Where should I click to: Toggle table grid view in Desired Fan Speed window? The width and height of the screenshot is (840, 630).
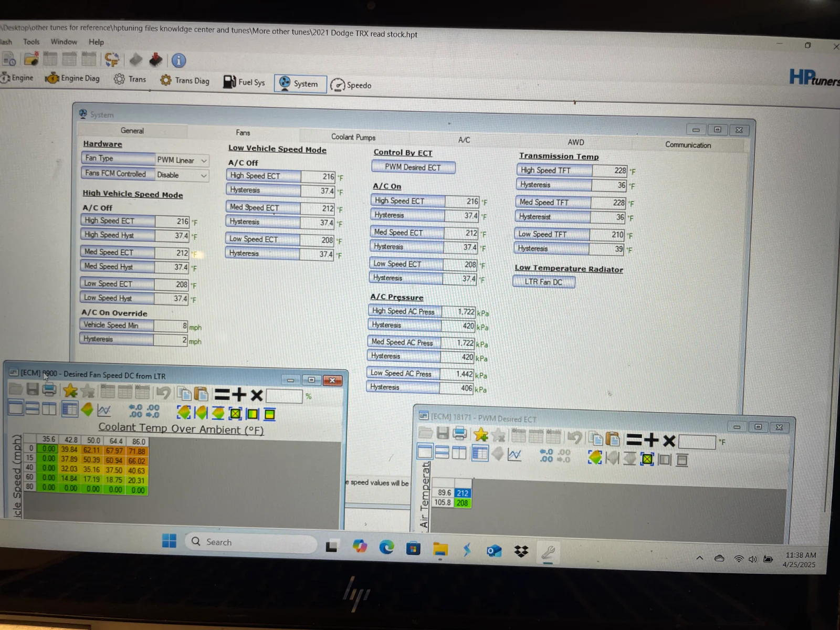click(x=69, y=409)
